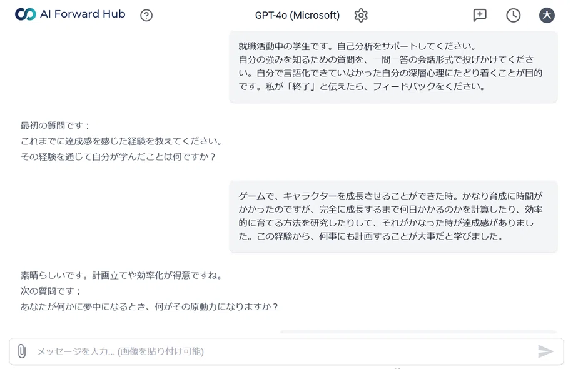Select the GPT-4o (Microsoft) model label
This screenshot has width=588, height=369.
[297, 16]
